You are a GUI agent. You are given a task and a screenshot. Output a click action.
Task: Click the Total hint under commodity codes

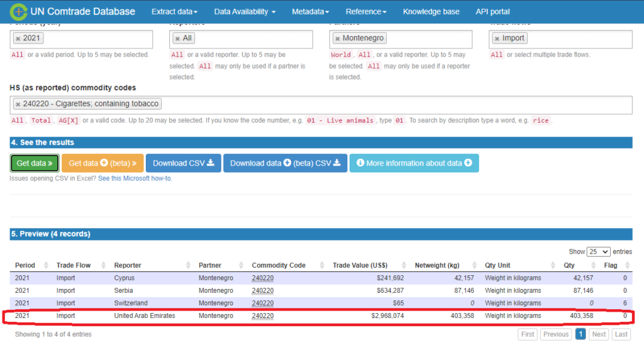click(41, 120)
